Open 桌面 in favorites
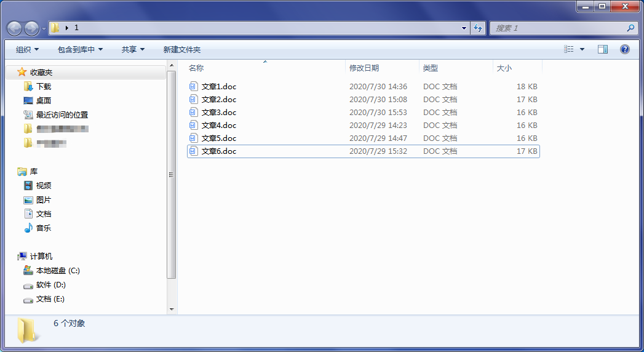This screenshot has height=352, width=644. coord(44,101)
